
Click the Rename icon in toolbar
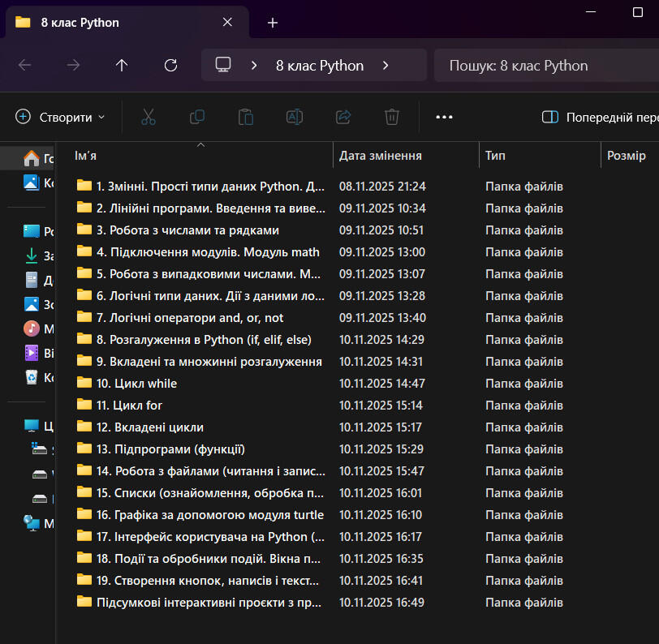(x=295, y=117)
